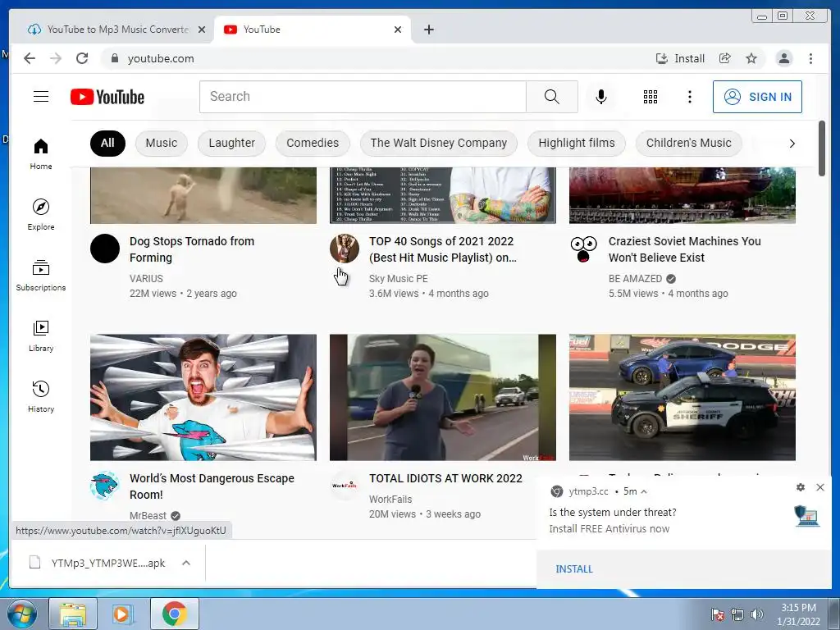Go to Home in the sidebar
Screen dimensions: 840x630
click(x=41, y=154)
